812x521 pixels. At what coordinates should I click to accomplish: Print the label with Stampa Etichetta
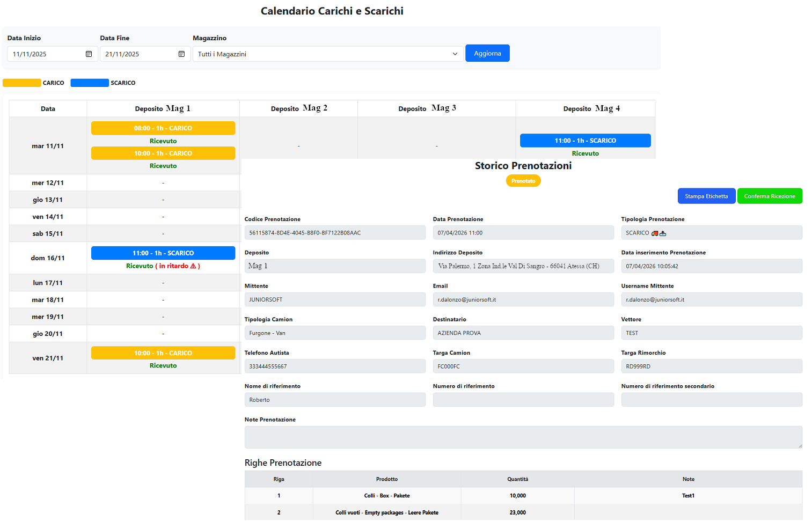[x=706, y=196]
